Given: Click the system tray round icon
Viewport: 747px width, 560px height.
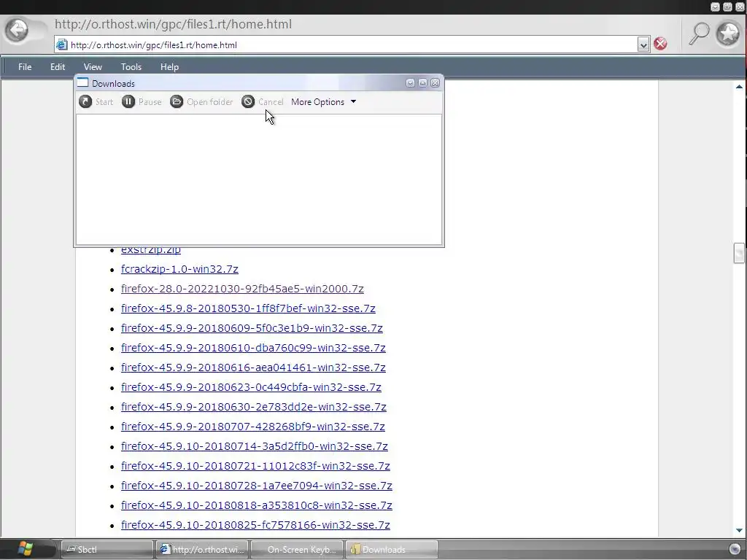Looking at the screenshot, I should 735,549.
